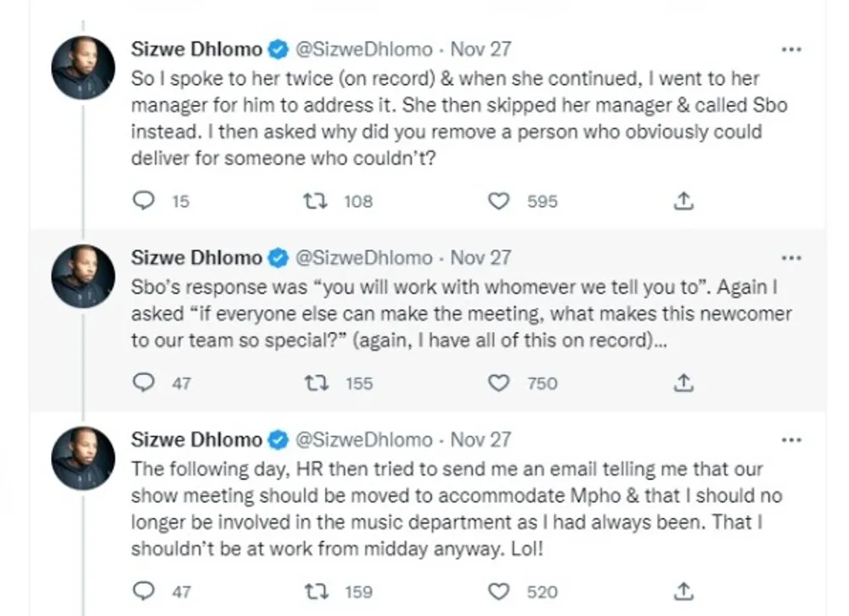849x616 pixels.
Task: Click @SizweDhlomo handle on the second tweet
Action: pos(363,257)
